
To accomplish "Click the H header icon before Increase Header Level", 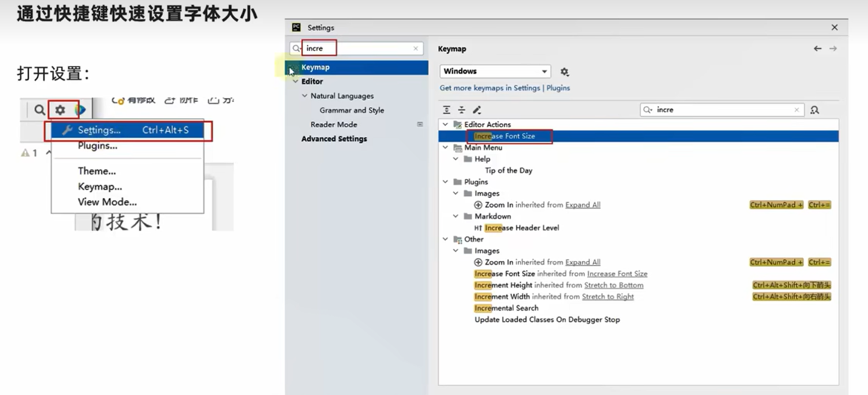I will point(478,228).
